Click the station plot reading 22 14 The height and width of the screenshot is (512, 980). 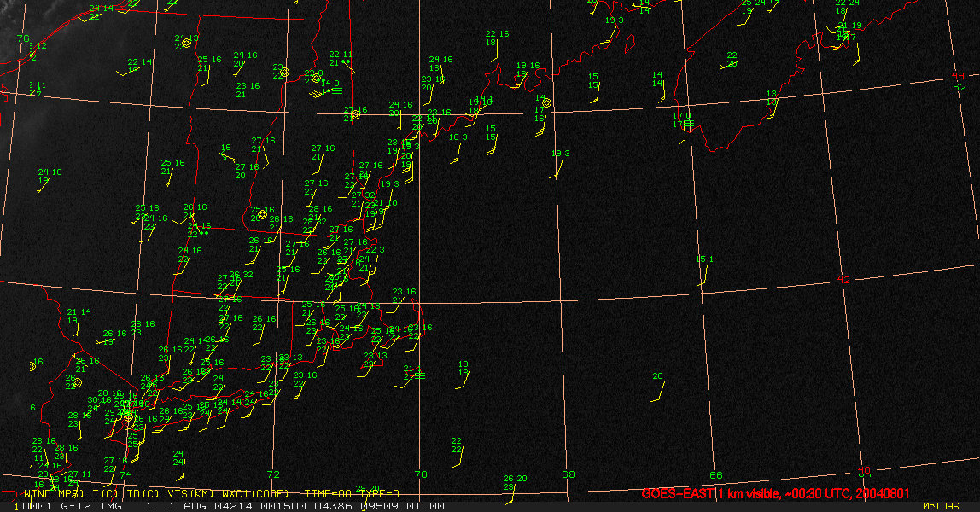pyautogui.click(x=140, y=62)
